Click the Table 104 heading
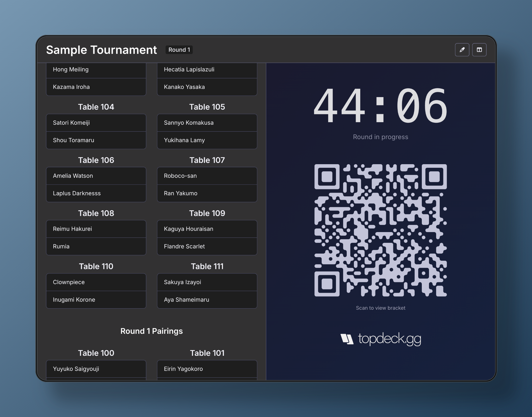Image resolution: width=532 pixels, height=417 pixels. click(x=96, y=107)
